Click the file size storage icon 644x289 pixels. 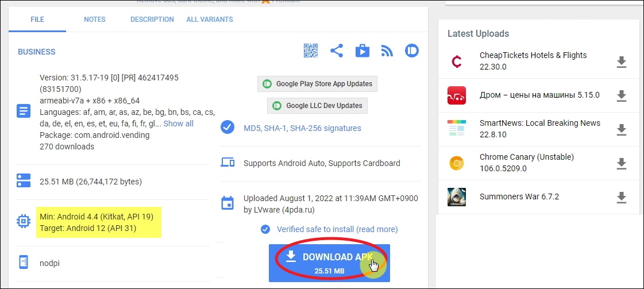point(24,180)
